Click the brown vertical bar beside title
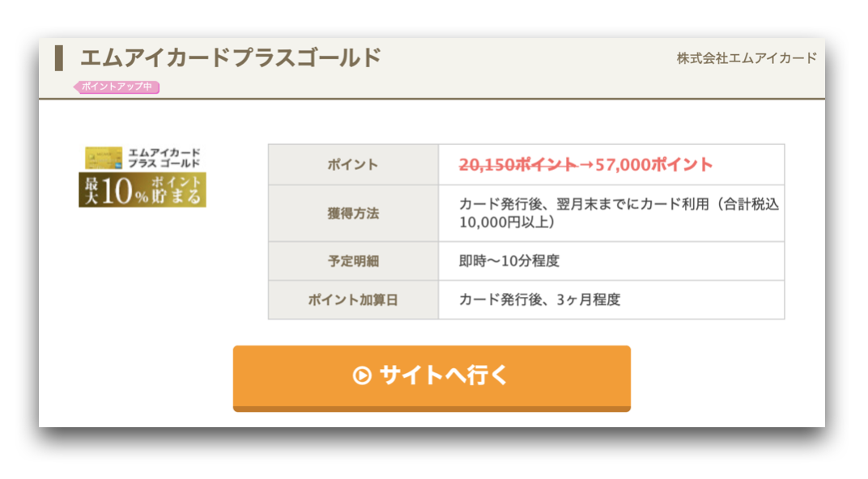The image size is (868, 479). click(58, 58)
